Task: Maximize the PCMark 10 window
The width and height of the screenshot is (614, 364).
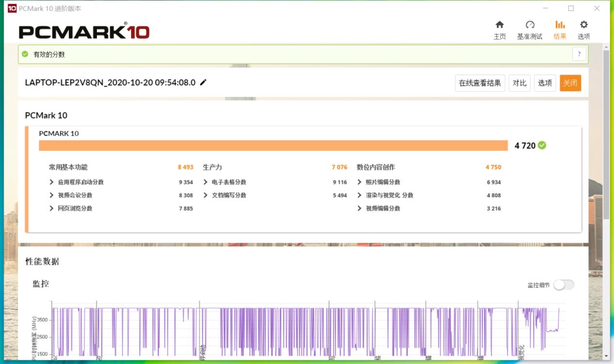Action: coord(571,8)
